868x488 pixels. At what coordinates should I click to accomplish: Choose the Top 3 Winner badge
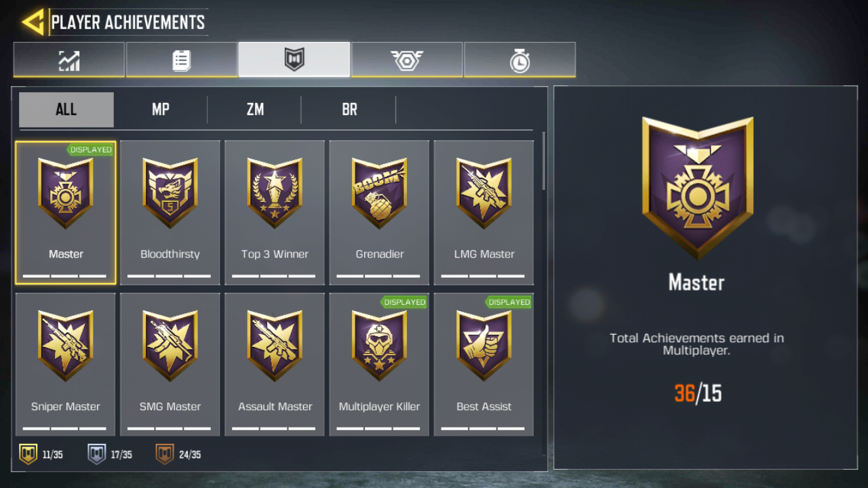(275, 213)
